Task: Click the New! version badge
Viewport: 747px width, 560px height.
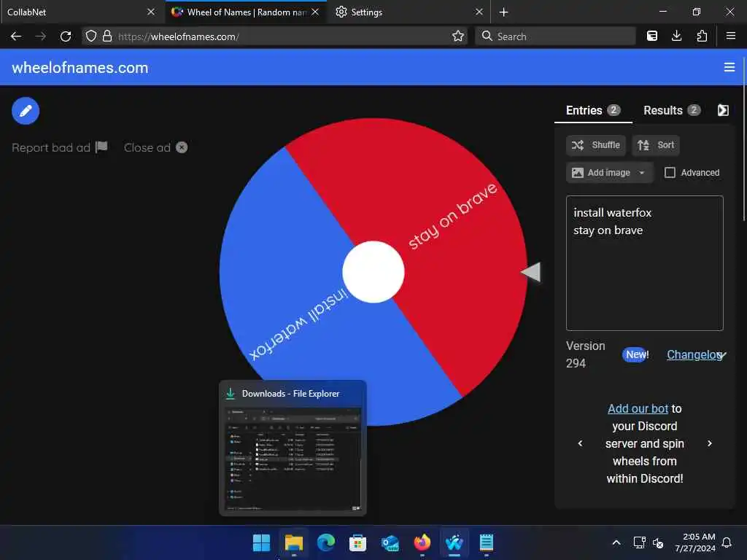Action: coord(636,355)
